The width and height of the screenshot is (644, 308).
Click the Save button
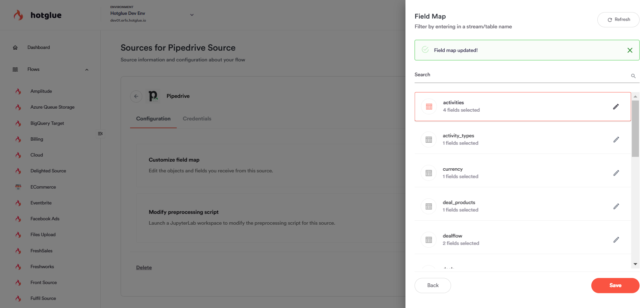615,285
